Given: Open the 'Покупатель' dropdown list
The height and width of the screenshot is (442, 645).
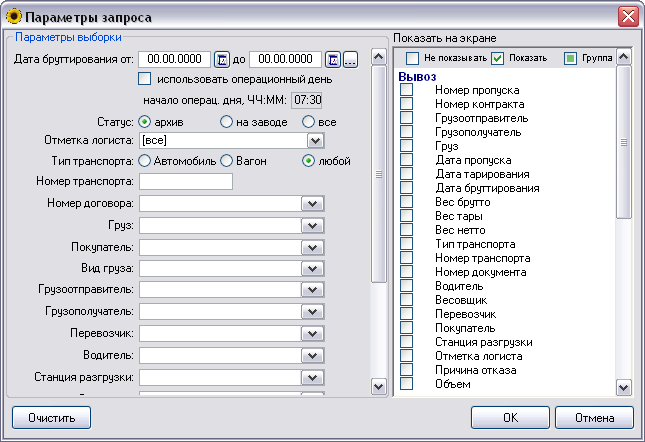Looking at the screenshot, I should coord(314,246).
